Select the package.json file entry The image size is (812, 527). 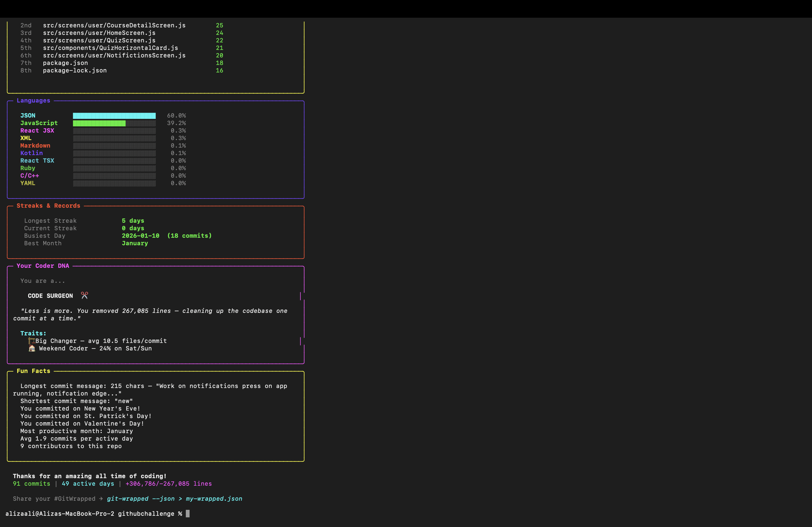point(65,63)
